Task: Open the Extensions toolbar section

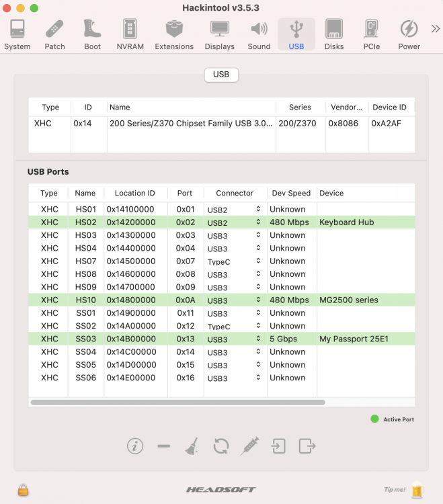Action: (x=174, y=34)
